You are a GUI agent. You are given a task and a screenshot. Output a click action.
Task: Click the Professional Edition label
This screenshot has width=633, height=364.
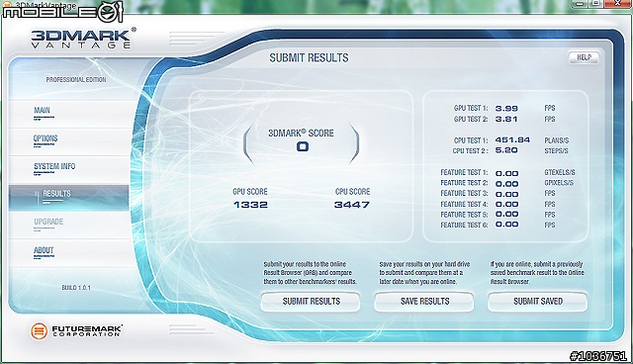pos(76,80)
